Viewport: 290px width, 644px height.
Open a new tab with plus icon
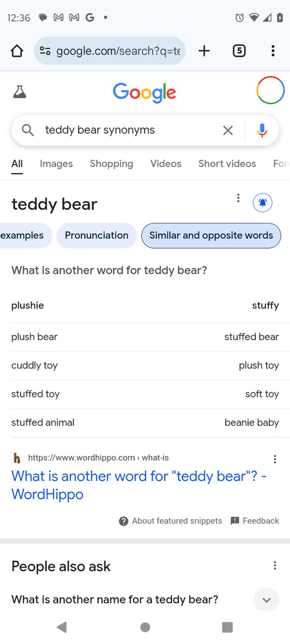click(204, 51)
